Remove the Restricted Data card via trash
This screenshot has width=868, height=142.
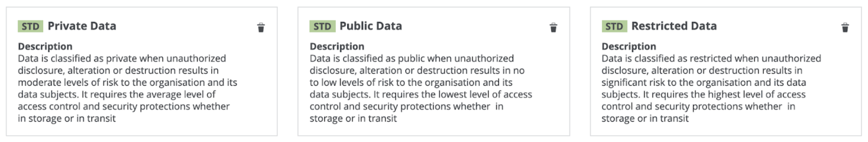[845, 27]
